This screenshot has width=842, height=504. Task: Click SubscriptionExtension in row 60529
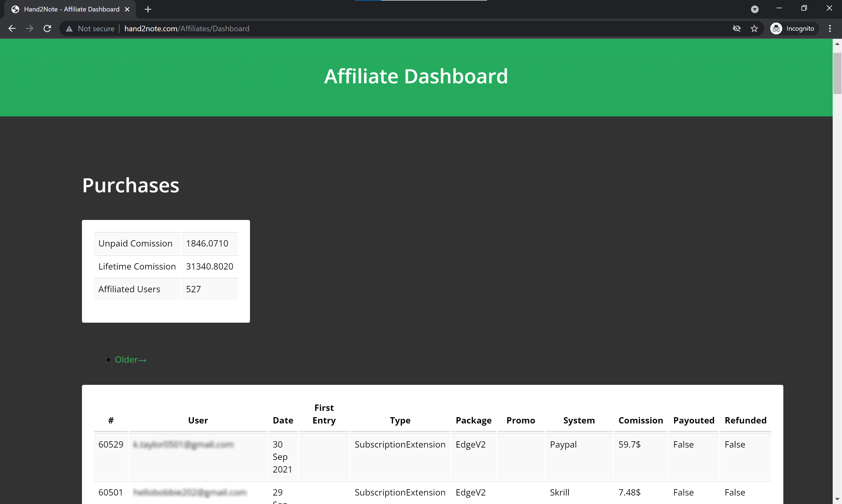coord(400,445)
